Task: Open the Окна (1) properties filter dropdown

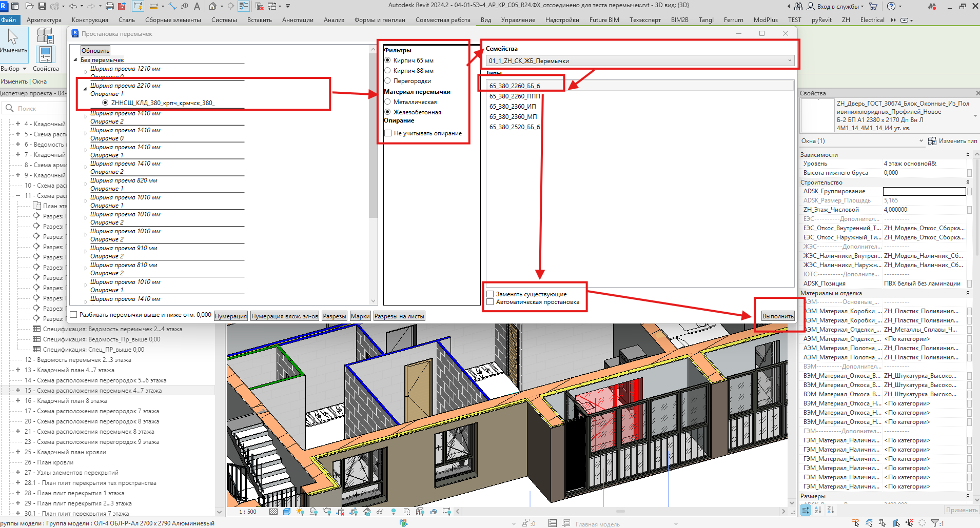Action: coord(862,141)
